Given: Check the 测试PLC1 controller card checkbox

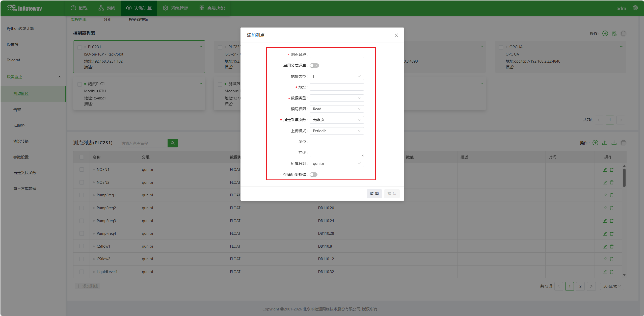Looking at the screenshot, I should [x=79, y=84].
